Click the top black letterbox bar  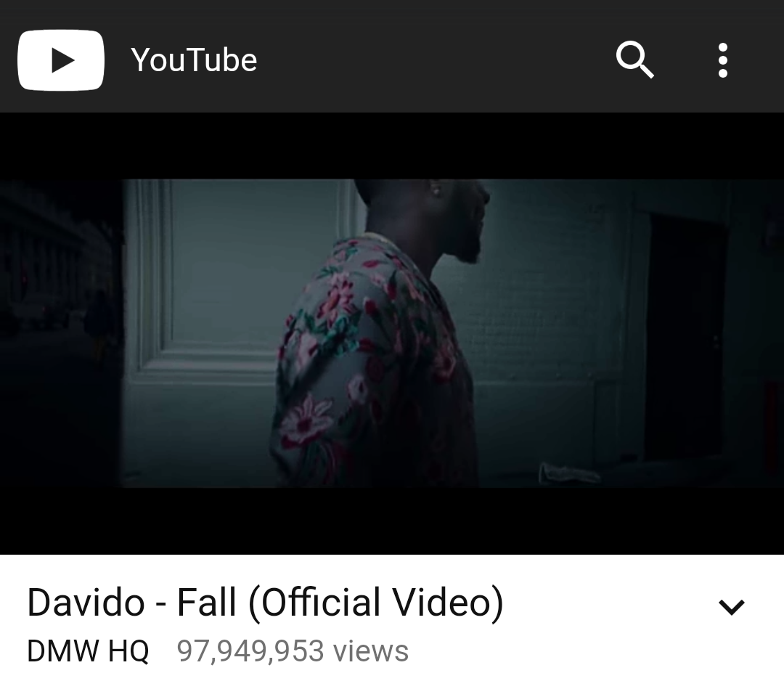pyautogui.click(x=392, y=145)
